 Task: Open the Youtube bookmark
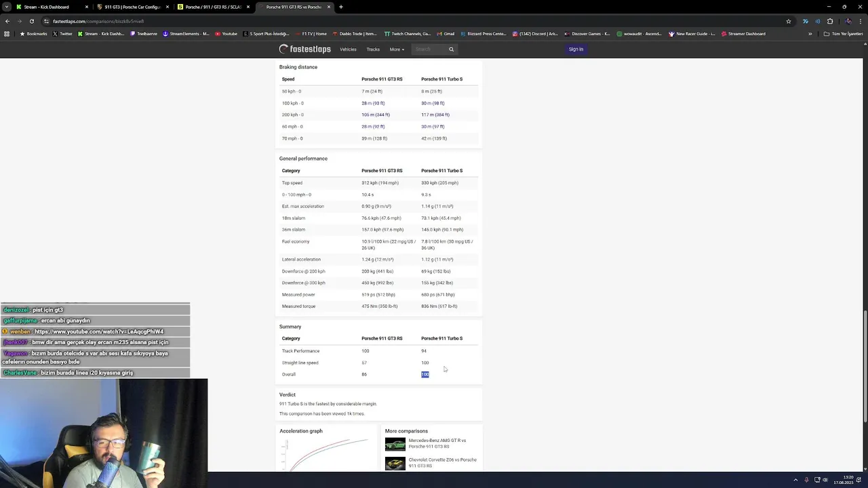click(226, 34)
